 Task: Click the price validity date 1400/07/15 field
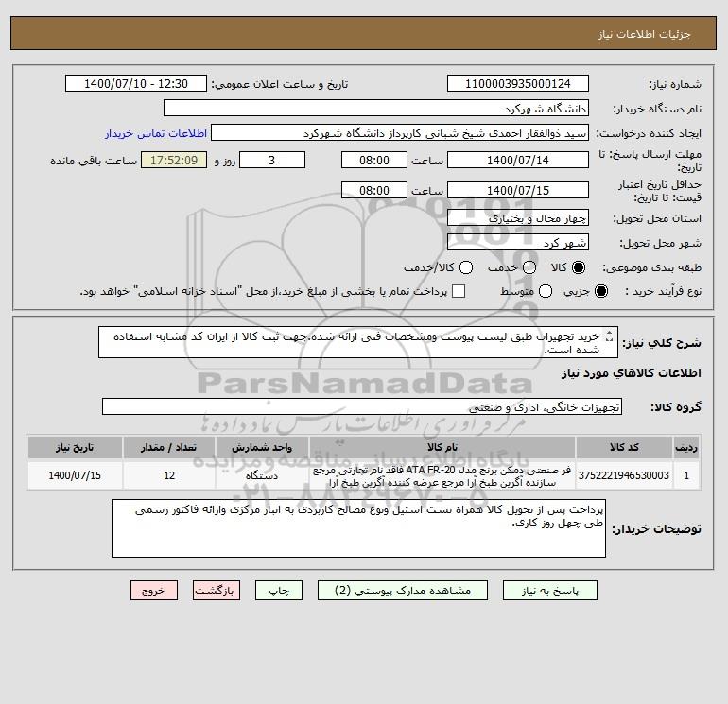[518, 190]
